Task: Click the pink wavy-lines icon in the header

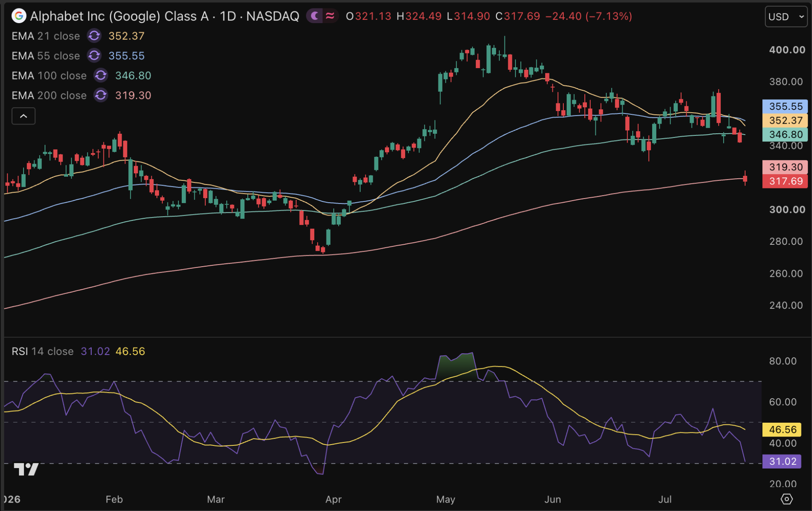Action: point(330,16)
